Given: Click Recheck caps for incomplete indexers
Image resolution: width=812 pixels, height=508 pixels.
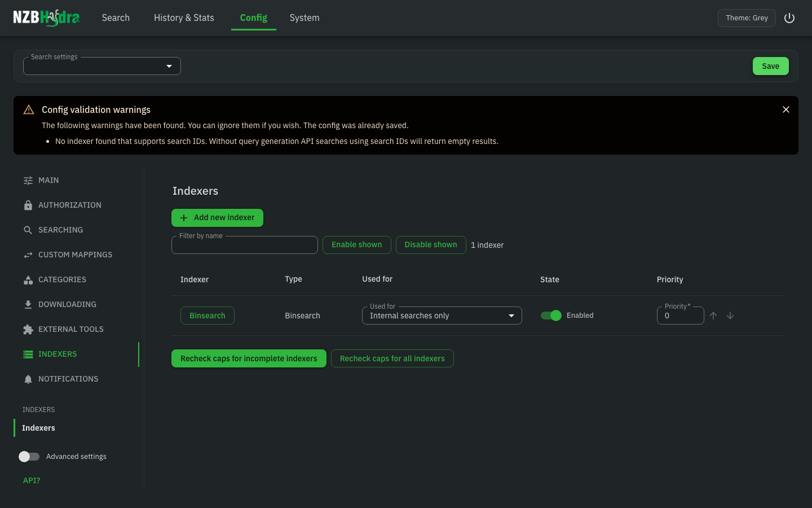Looking at the screenshot, I should 249,358.
